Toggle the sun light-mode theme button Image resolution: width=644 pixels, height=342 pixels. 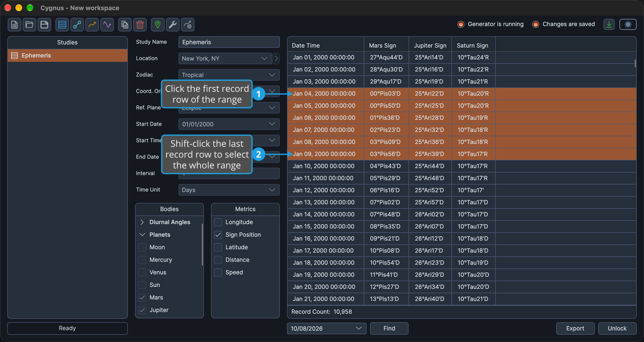(x=628, y=24)
